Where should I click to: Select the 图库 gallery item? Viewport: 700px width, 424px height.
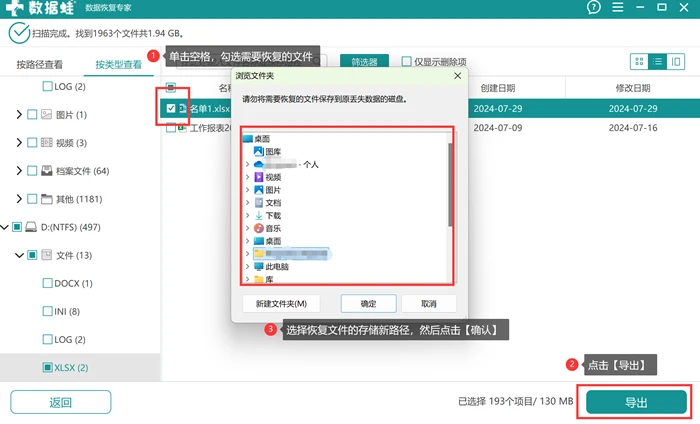pyautogui.click(x=267, y=152)
